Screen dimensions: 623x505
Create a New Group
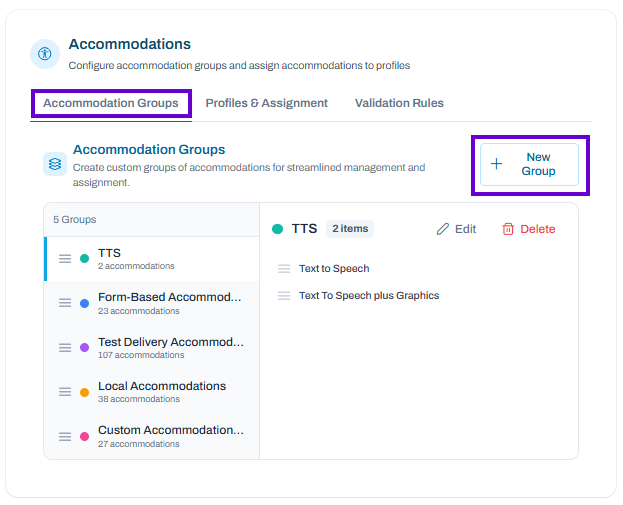click(529, 164)
